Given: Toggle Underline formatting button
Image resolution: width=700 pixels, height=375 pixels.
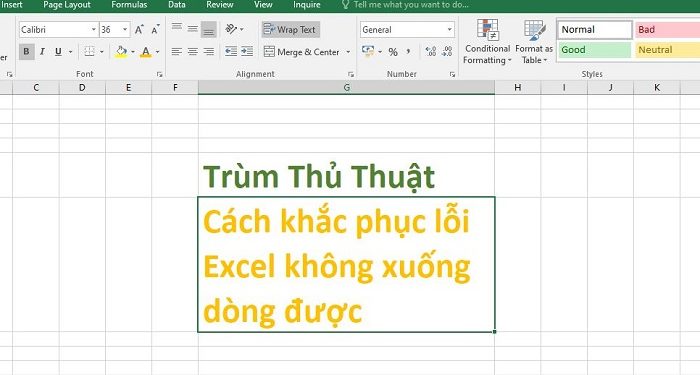Looking at the screenshot, I should coord(58,52).
